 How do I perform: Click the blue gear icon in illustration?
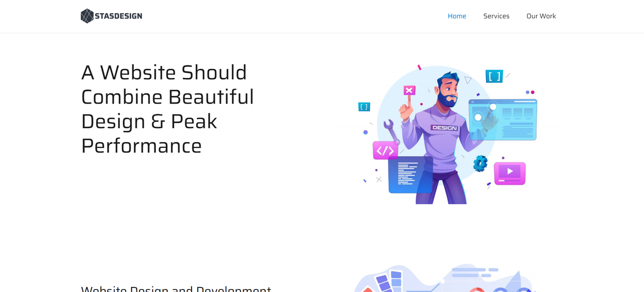[480, 163]
